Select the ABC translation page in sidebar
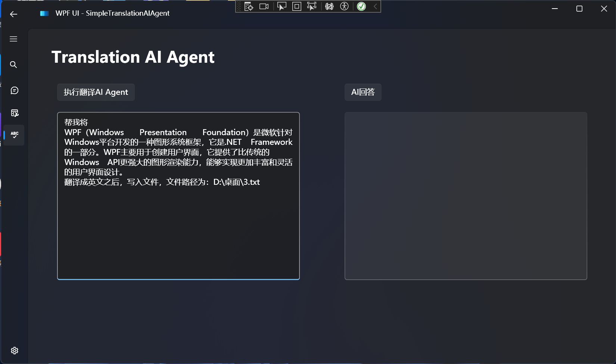The height and width of the screenshot is (364, 616). point(14,135)
